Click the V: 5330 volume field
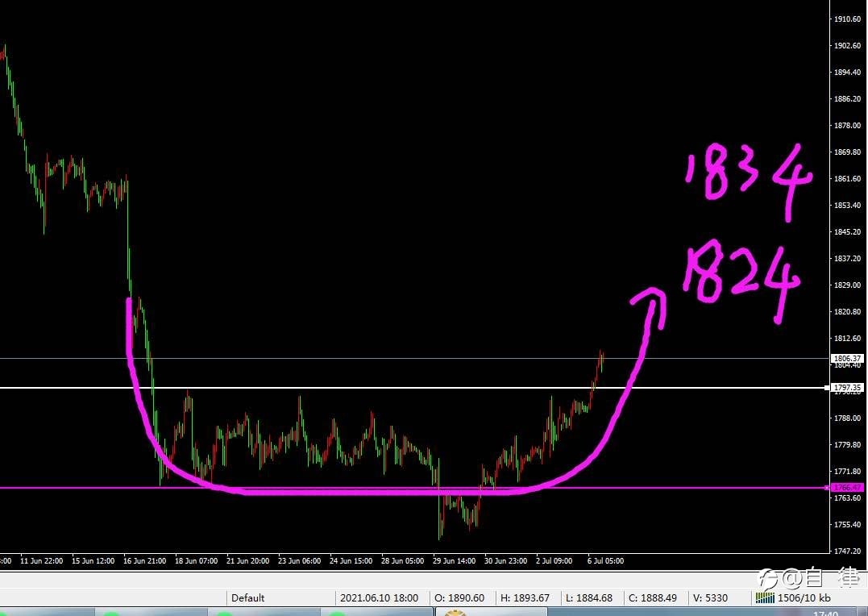868x616 pixels. coord(710,597)
